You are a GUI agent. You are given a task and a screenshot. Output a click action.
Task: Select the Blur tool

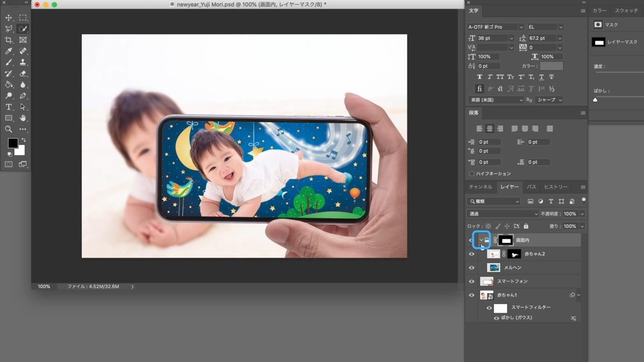pyautogui.click(x=23, y=85)
